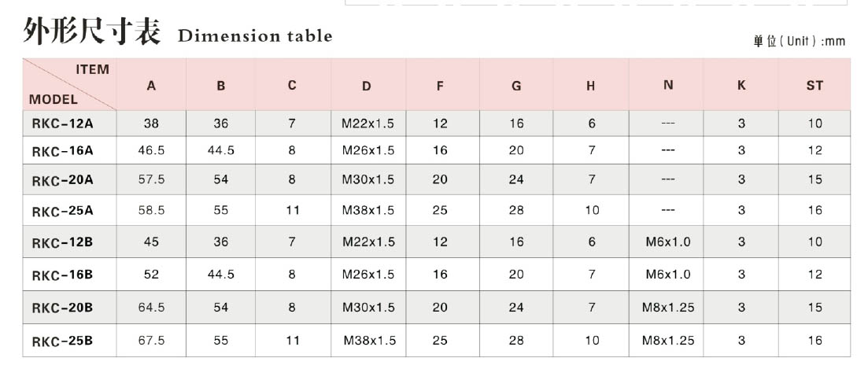Click the RKC-20A model name
Viewport: 868px width, 369px height.
(x=62, y=179)
